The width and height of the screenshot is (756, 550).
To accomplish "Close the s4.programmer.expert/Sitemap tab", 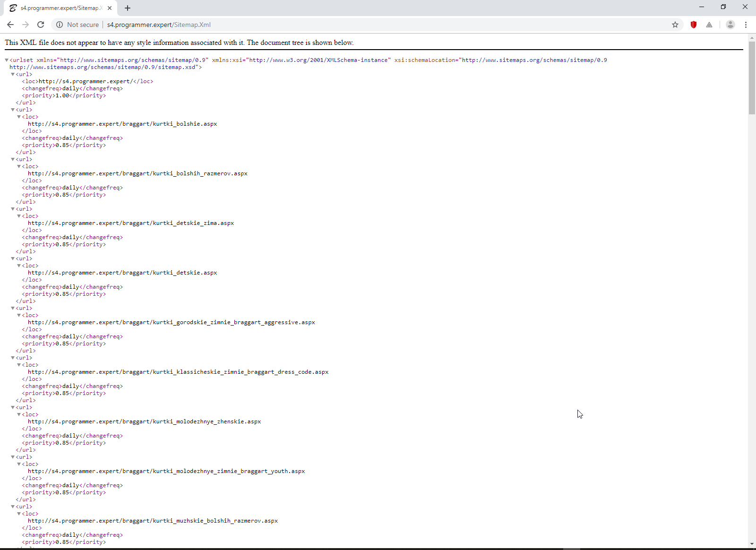I will [x=110, y=8].
